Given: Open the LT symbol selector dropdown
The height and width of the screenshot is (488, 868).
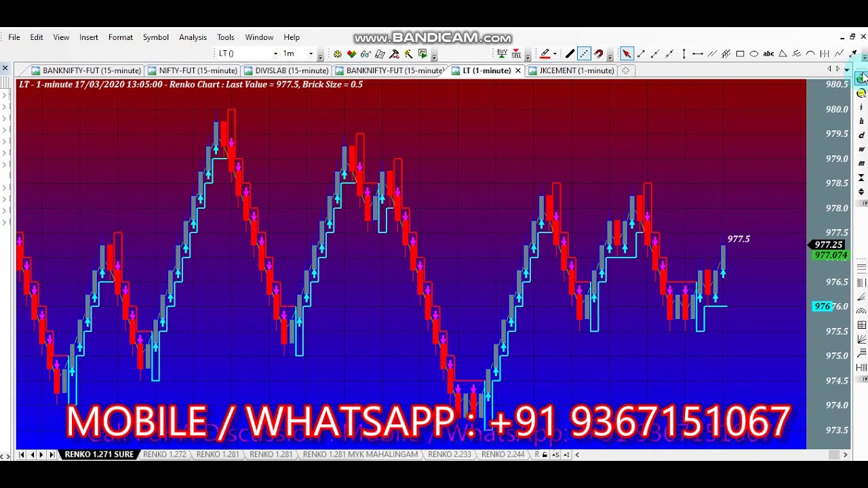Looking at the screenshot, I should [275, 54].
